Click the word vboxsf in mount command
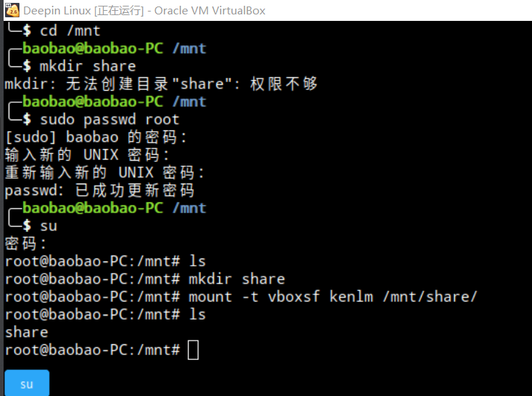Viewport: 532px width, 396px height. (294, 297)
